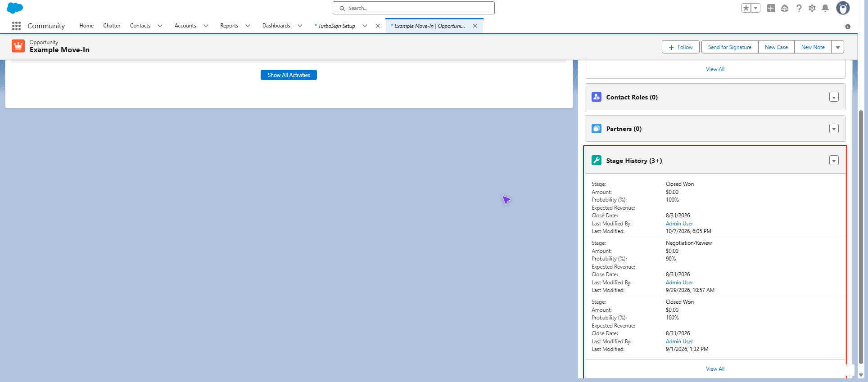
Task: Open Admin User link for Negotiation/Review stage
Action: click(679, 283)
